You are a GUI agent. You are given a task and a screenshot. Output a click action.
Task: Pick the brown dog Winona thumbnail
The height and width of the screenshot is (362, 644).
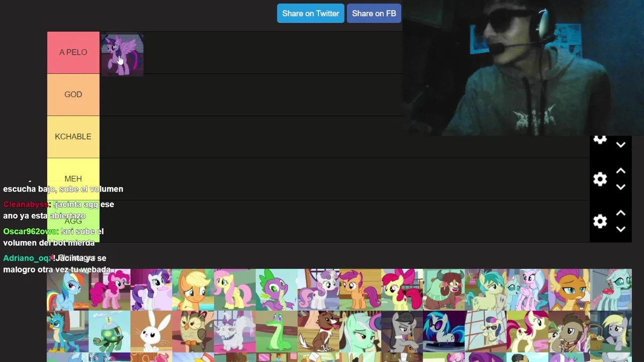[318, 331]
